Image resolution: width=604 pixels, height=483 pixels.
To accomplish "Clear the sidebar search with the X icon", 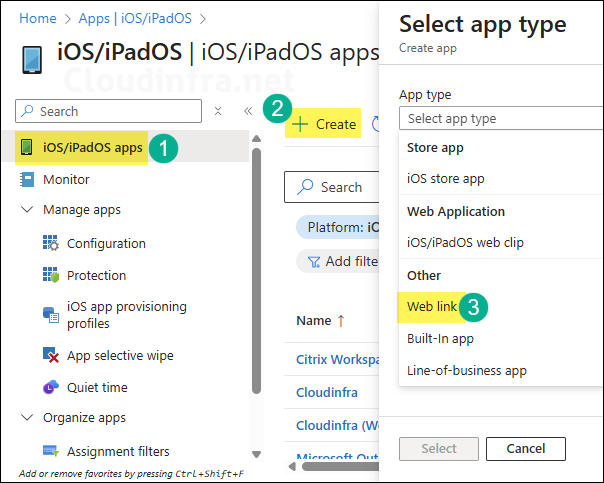I will pos(218,111).
